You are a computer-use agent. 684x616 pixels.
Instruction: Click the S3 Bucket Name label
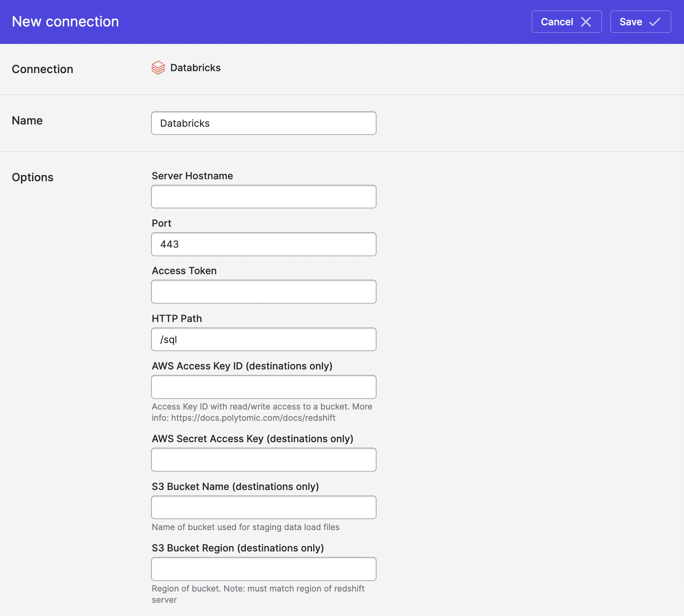pyautogui.click(x=235, y=486)
